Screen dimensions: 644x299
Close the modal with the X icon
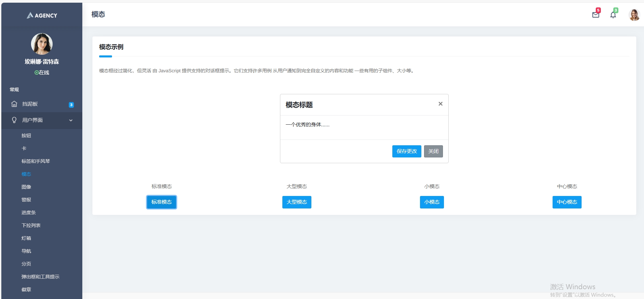tap(440, 104)
